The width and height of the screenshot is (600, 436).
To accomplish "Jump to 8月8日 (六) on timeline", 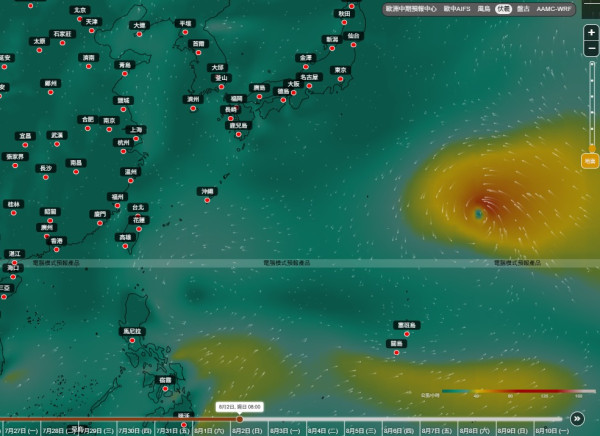I will (x=474, y=431).
